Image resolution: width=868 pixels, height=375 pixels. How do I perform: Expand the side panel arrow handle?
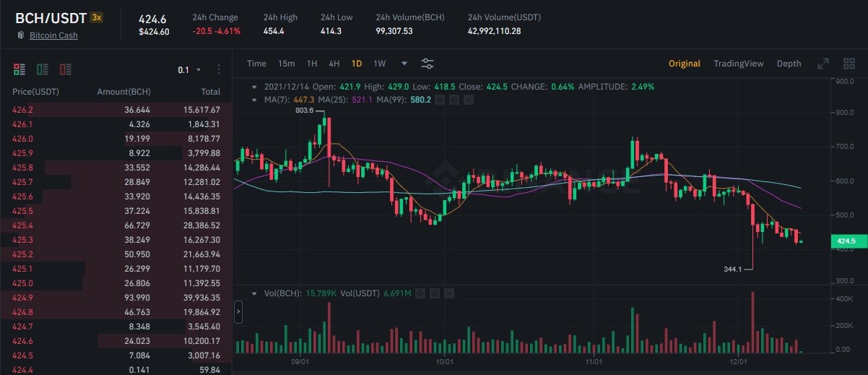tap(239, 313)
